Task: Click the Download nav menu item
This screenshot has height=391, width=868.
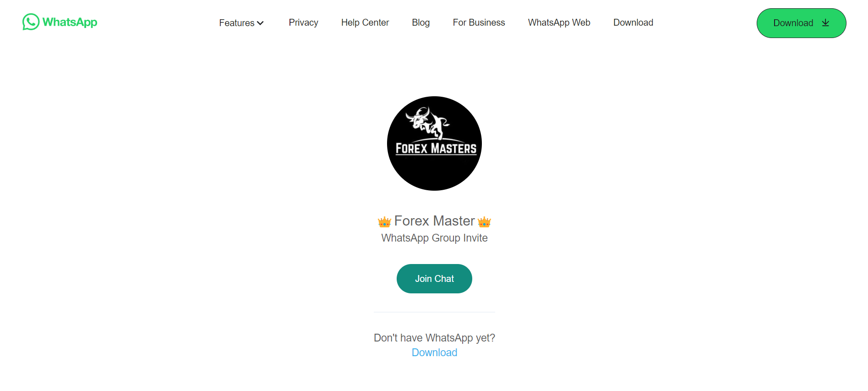Action: (633, 22)
